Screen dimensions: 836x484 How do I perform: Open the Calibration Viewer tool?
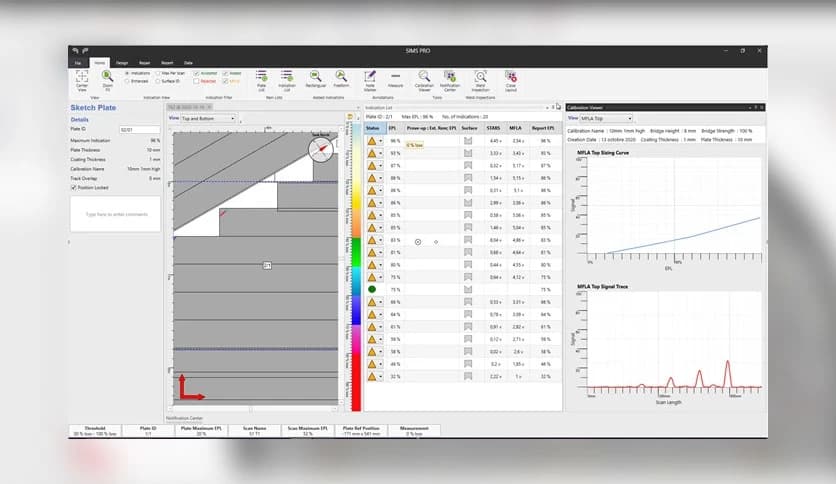pyautogui.click(x=424, y=75)
